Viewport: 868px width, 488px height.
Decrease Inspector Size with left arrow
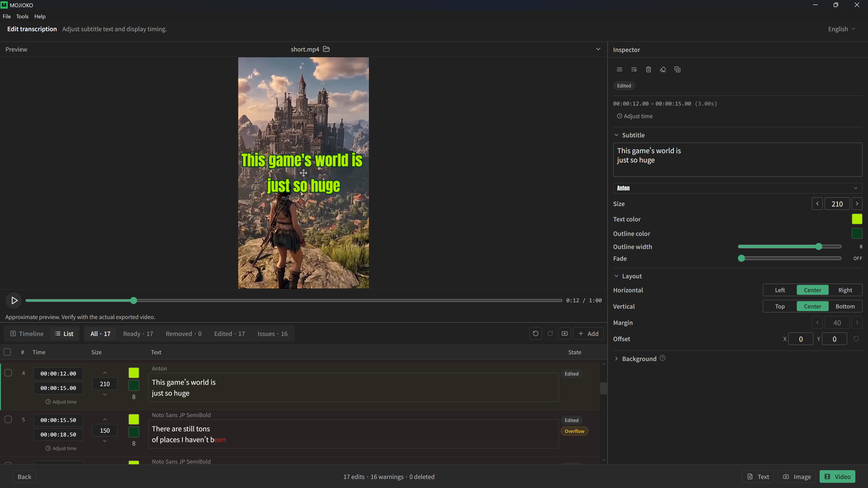(x=817, y=204)
